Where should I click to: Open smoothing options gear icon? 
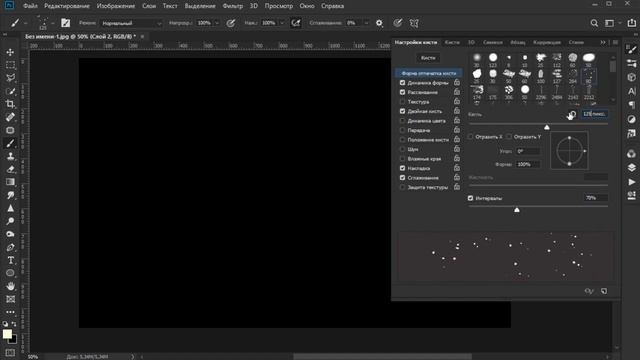pyautogui.click(x=379, y=23)
